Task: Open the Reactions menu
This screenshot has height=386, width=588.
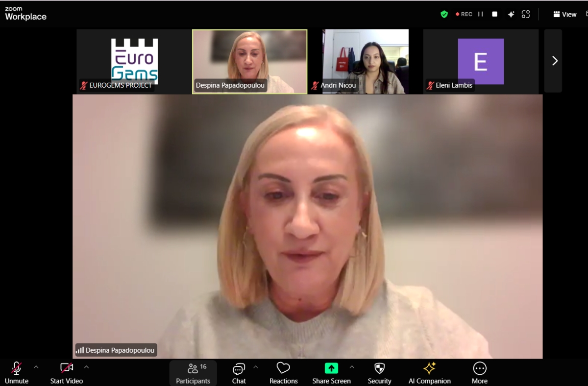Action: point(283,373)
